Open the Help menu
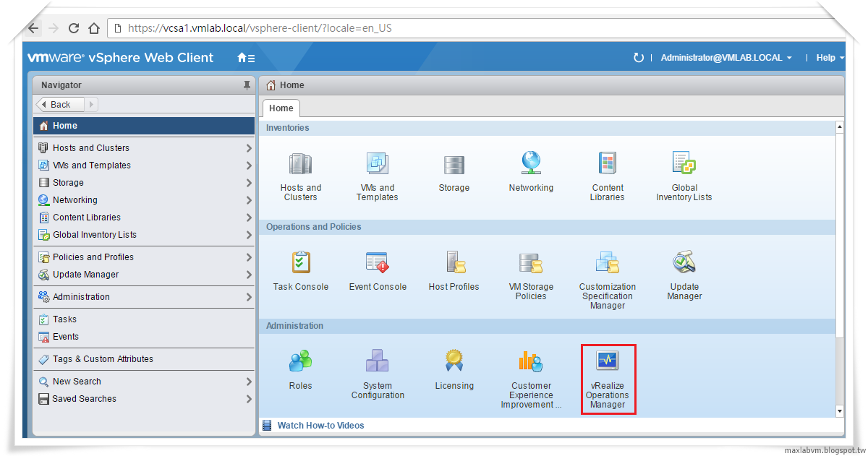868x456 pixels. (x=827, y=58)
